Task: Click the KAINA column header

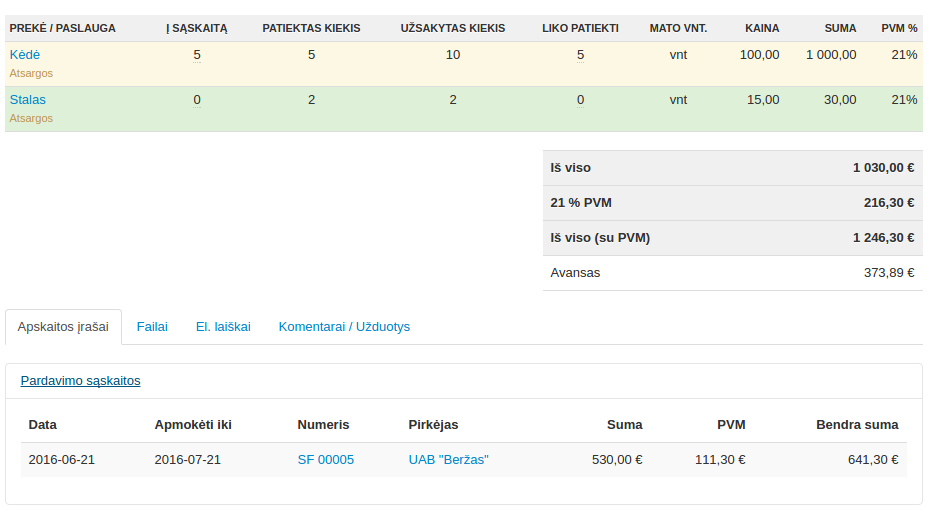Action: click(x=762, y=28)
